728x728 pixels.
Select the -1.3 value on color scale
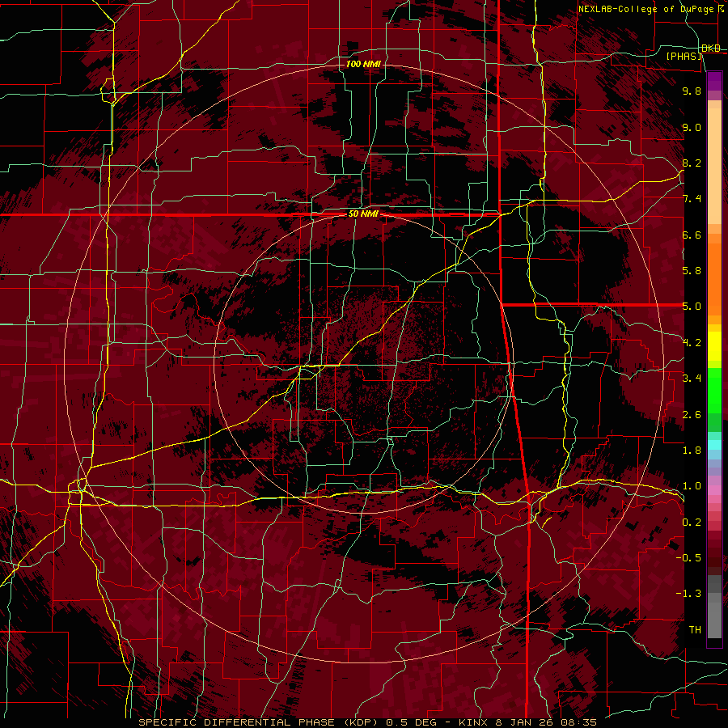(689, 594)
